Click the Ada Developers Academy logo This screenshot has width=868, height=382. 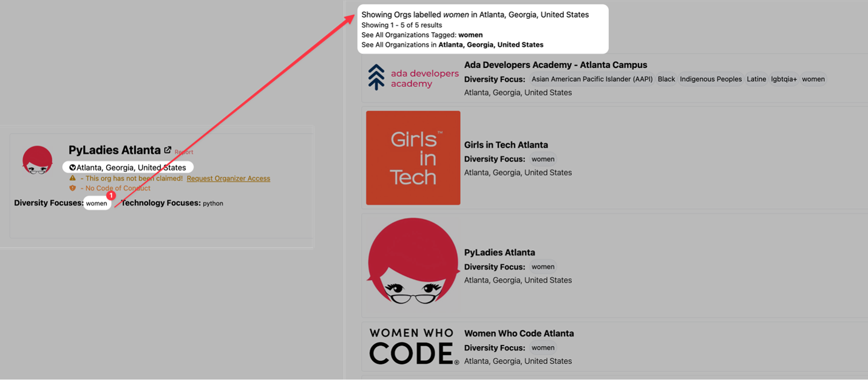tap(413, 78)
